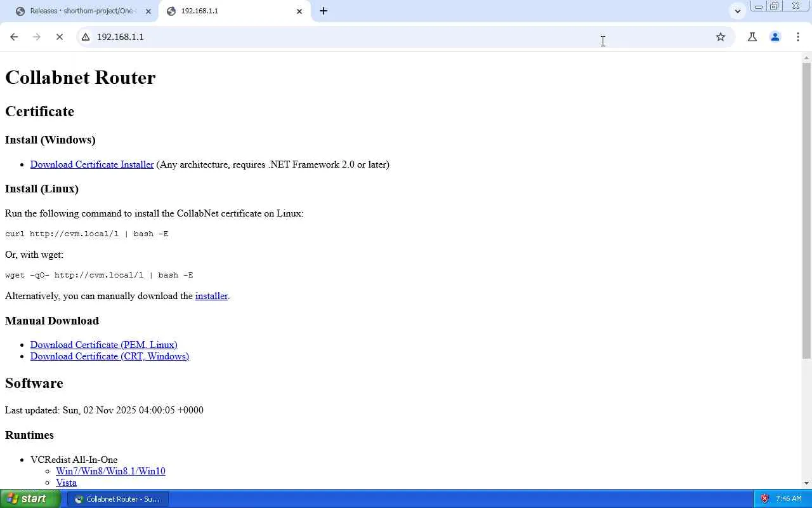Click the 'Install (Windows)' heading
812x508 pixels.
[50, 140]
